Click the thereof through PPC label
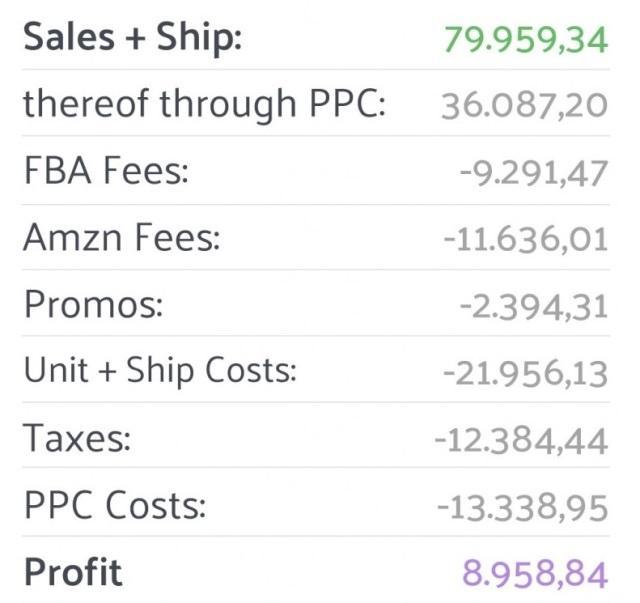 (204, 105)
